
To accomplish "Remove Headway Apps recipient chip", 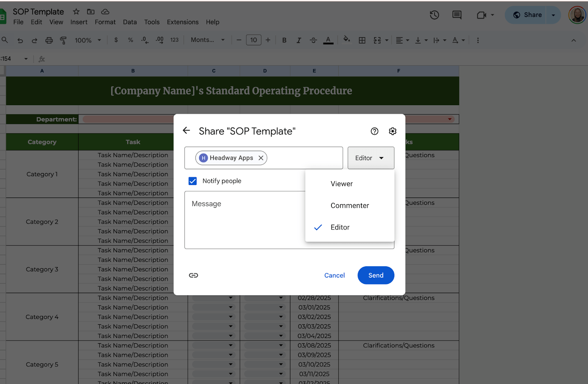I will (x=261, y=158).
